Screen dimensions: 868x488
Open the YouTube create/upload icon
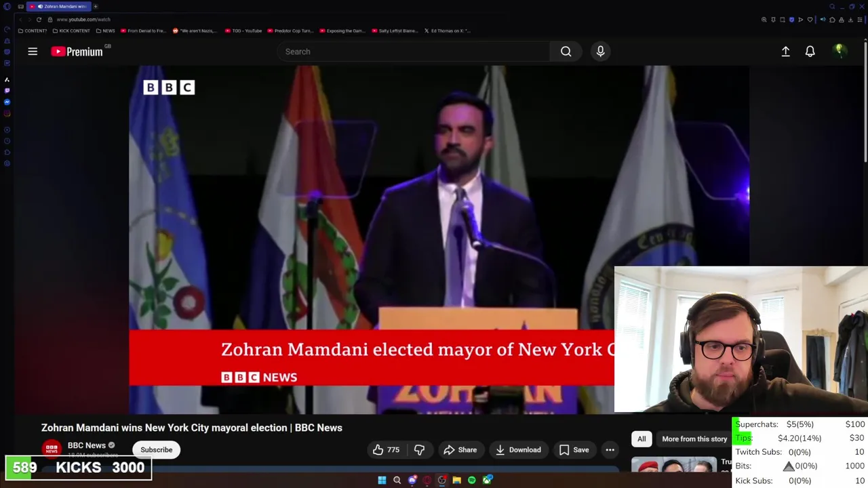tap(785, 52)
